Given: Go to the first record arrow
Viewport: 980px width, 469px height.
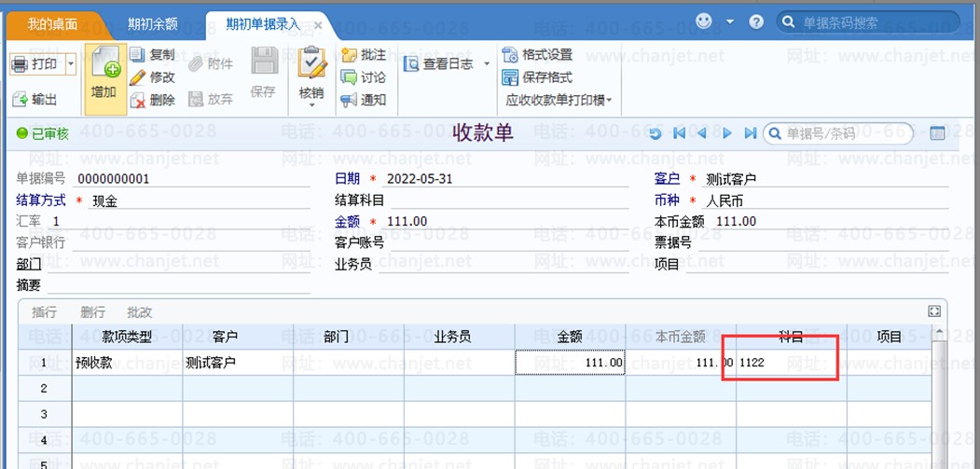Looking at the screenshot, I should pyautogui.click(x=679, y=134).
